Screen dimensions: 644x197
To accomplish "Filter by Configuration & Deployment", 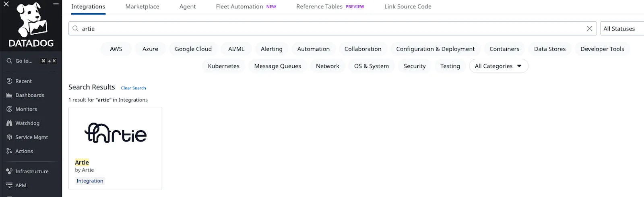I will pos(436,49).
